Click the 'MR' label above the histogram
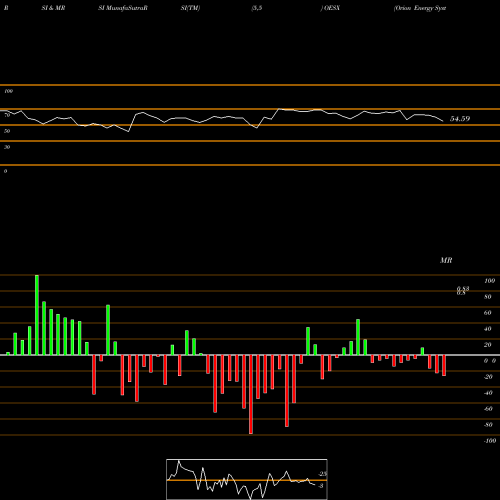This screenshot has height=500, width=500. coord(446,260)
